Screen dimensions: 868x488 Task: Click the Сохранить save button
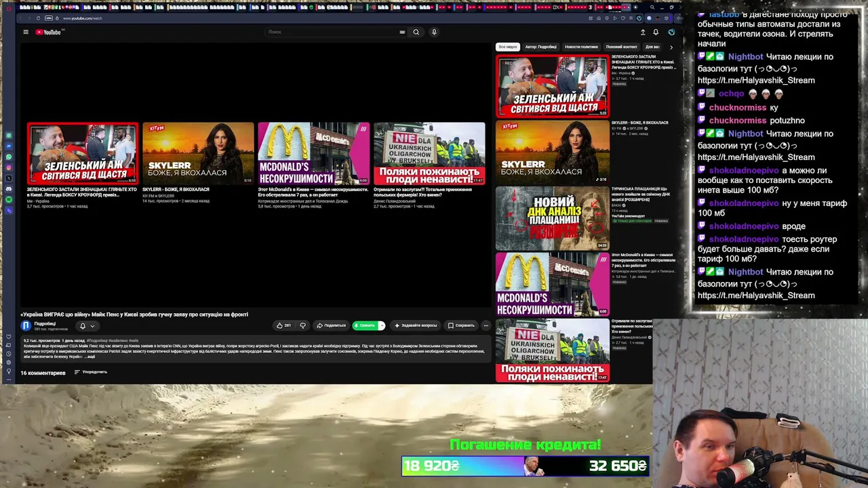[461, 325]
